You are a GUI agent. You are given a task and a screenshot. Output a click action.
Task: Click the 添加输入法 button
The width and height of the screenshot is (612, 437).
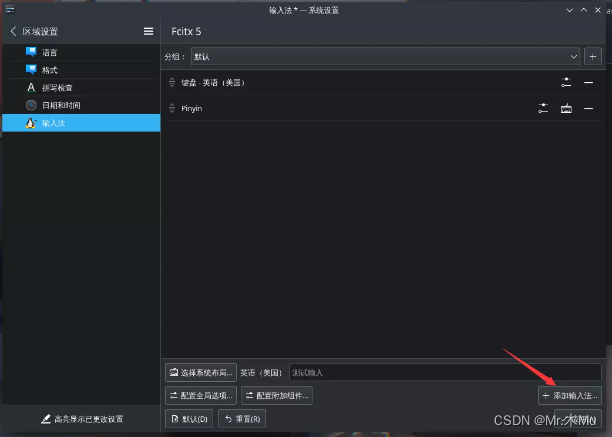pos(570,396)
